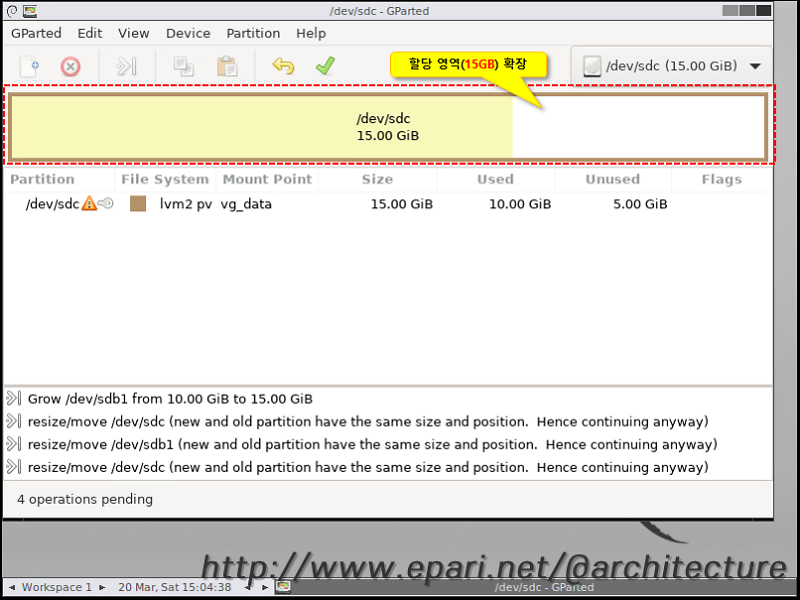Select used yellow area of /dev/sdc graphic

pos(262,127)
